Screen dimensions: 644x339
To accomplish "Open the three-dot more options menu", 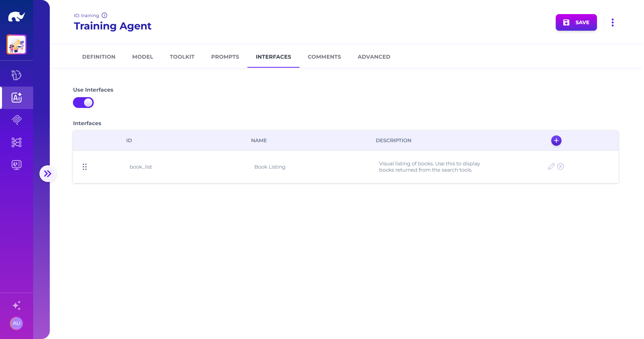I will click(x=613, y=22).
